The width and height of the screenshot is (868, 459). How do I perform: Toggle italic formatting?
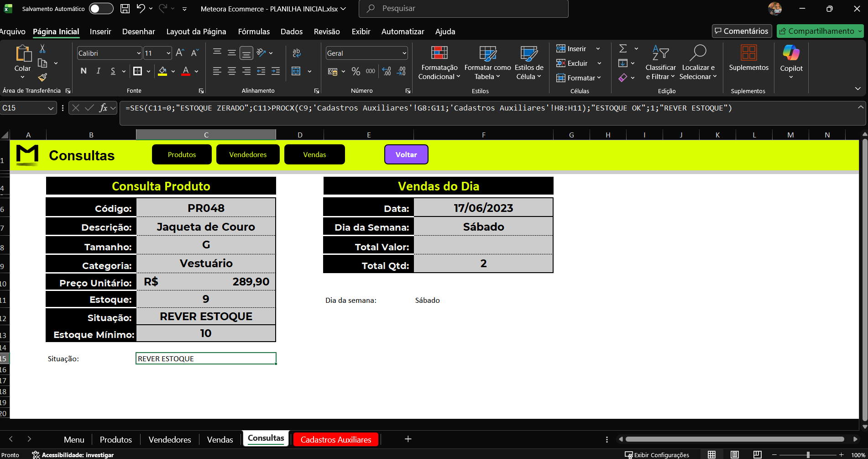pyautogui.click(x=98, y=71)
